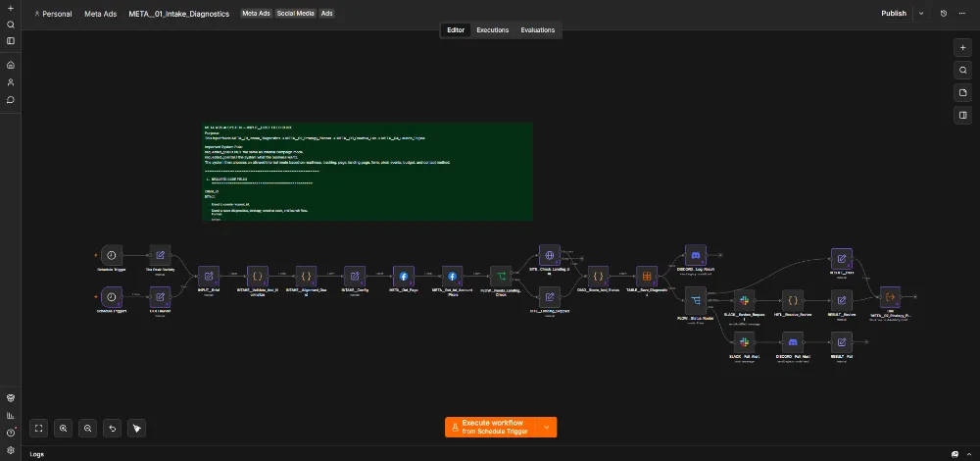Switch to the Evaluations tab
980x461 pixels.
click(x=537, y=30)
